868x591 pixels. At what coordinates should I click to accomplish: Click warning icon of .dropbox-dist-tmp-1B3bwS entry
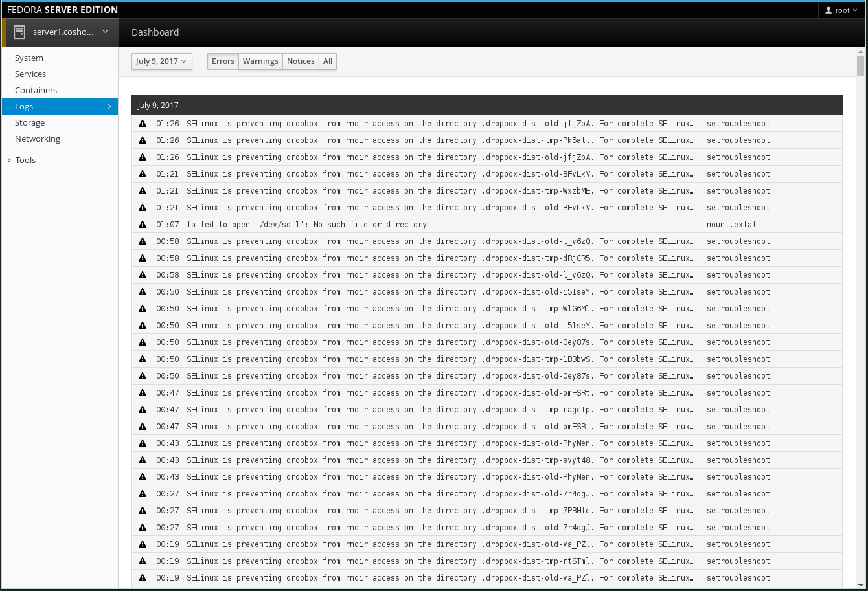pos(143,359)
